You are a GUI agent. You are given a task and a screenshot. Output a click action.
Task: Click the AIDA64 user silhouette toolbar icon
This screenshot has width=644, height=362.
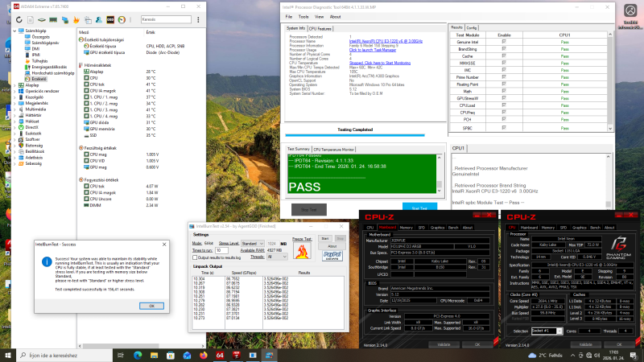pos(99,19)
